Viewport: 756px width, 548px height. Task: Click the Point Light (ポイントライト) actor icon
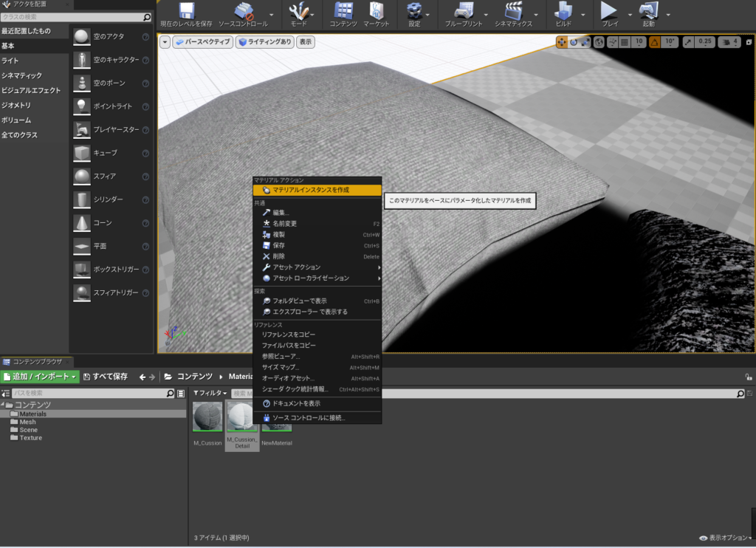(81, 106)
